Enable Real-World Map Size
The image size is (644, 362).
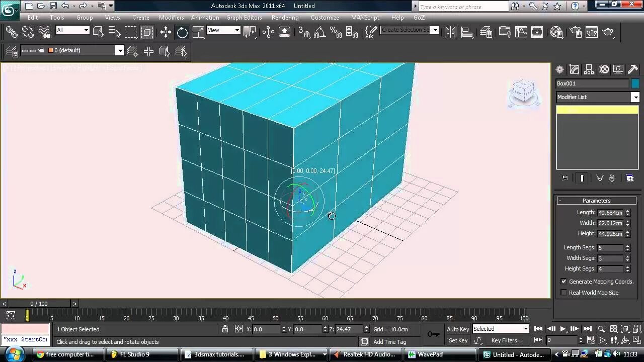click(563, 292)
